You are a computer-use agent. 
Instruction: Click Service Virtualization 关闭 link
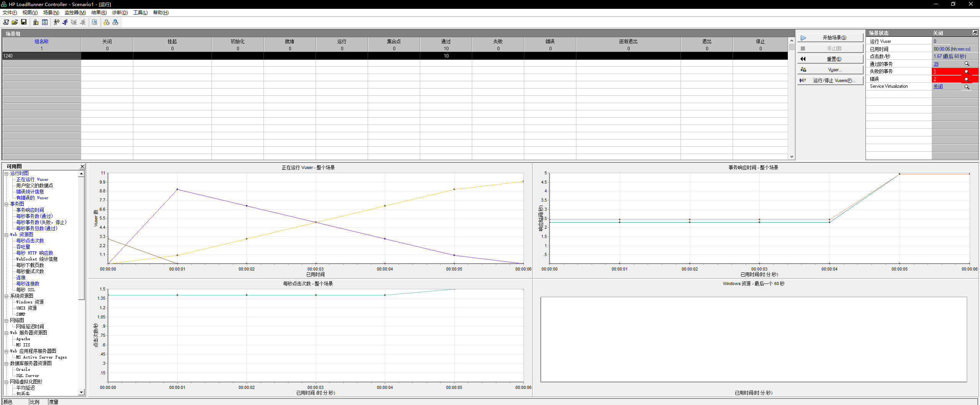pyautogui.click(x=938, y=87)
